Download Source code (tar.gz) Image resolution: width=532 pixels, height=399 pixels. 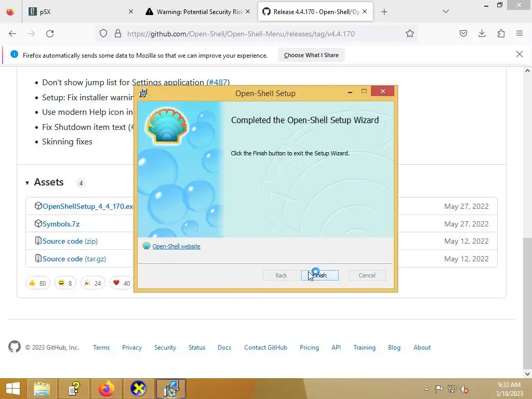tap(74, 259)
